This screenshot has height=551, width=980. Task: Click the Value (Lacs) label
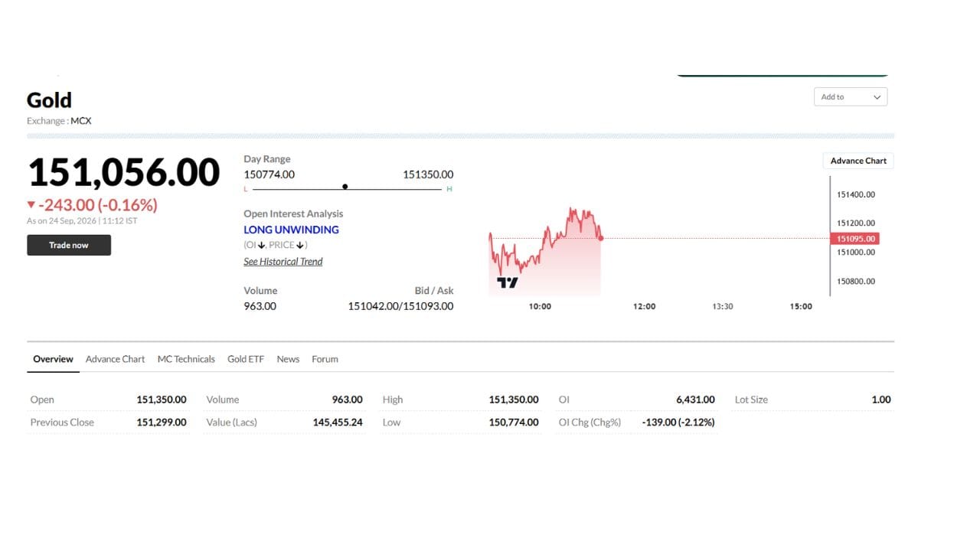(x=231, y=422)
